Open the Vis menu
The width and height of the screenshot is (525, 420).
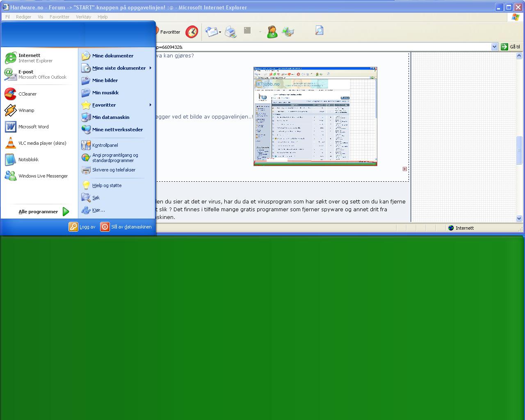41,17
